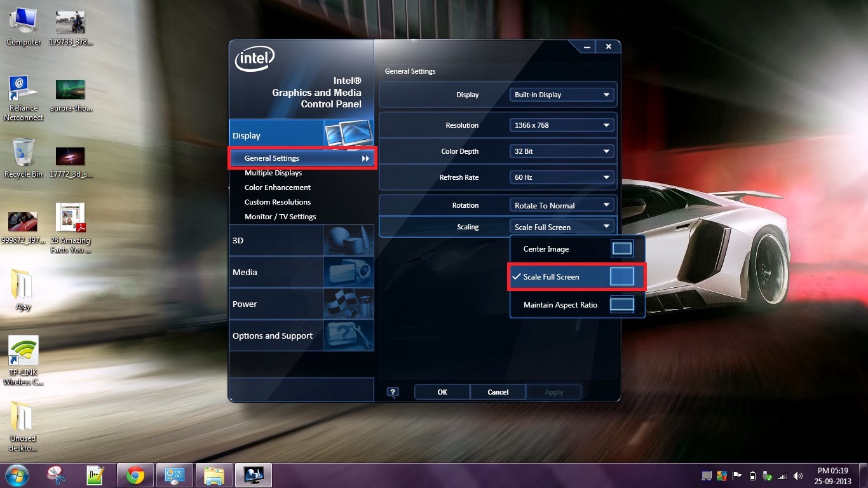Switch to the 3D category tab

pos(301,240)
